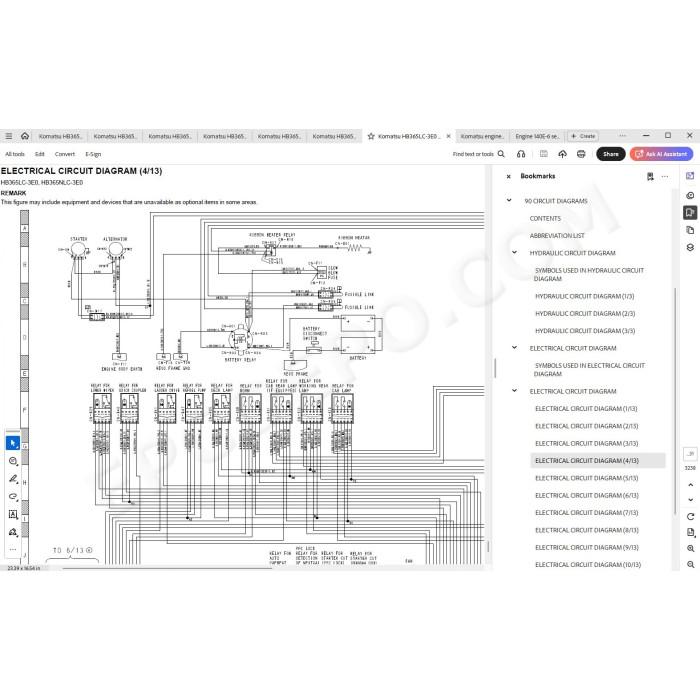Open ELECTRICAL CIRCUIT DIAGRAM (5/13) bookmark
The image size is (700, 700).
click(x=587, y=478)
